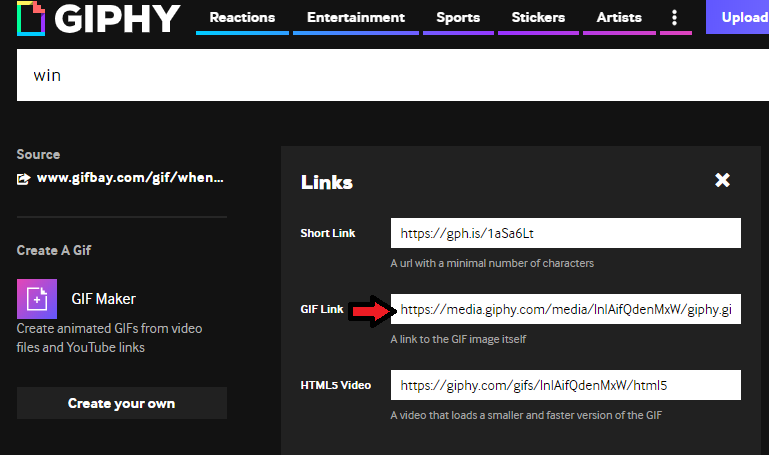Click 'A link to the GIF image itself' text
The width and height of the screenshot is (769, 455).
tap(458, 339)
